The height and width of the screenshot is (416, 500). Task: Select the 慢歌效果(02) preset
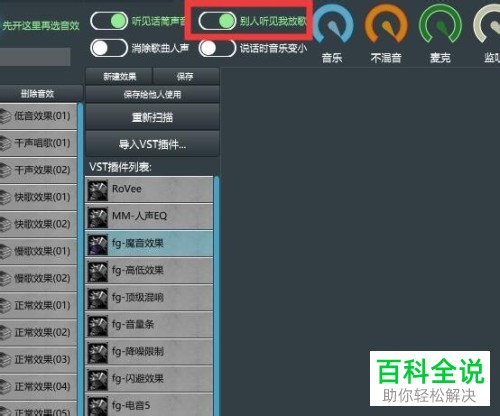[38, 279]
